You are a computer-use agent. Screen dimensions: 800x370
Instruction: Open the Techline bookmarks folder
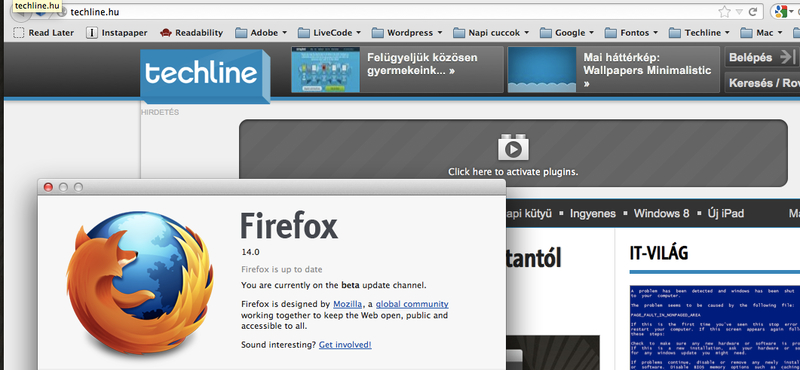pos(699,33)
